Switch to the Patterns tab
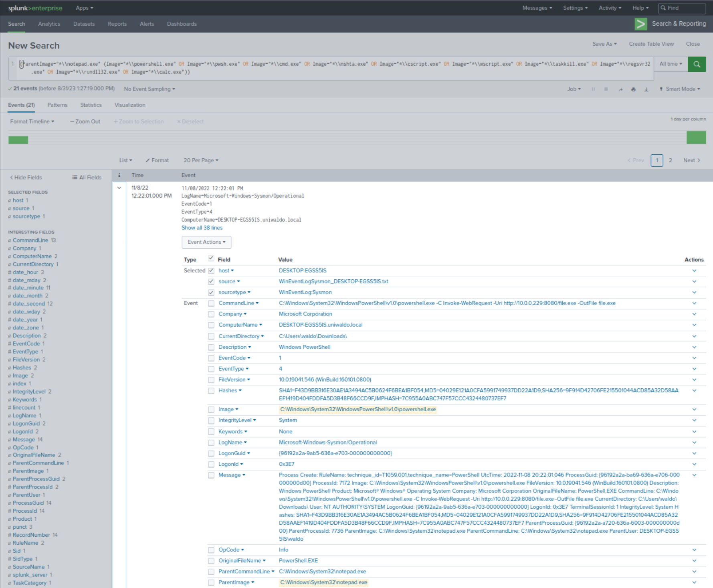Image resolution: width=713 pixels, height=588 pixels. coord(57,105)
